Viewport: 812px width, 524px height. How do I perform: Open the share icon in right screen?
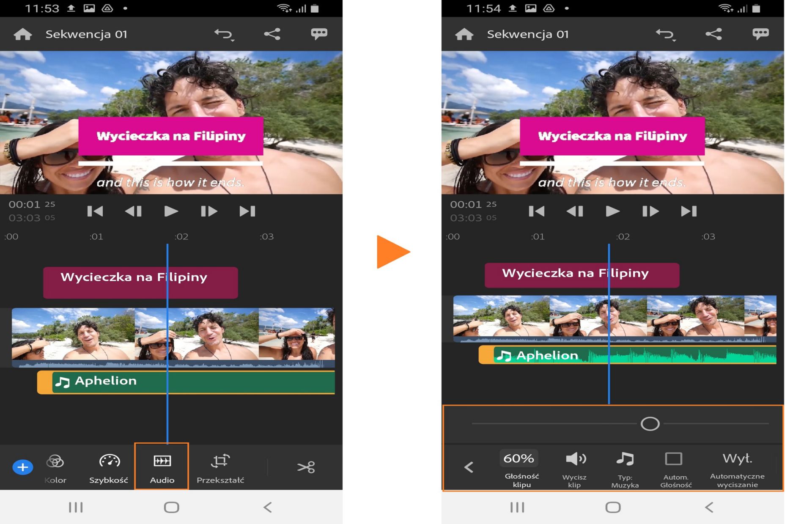point(713,34)
